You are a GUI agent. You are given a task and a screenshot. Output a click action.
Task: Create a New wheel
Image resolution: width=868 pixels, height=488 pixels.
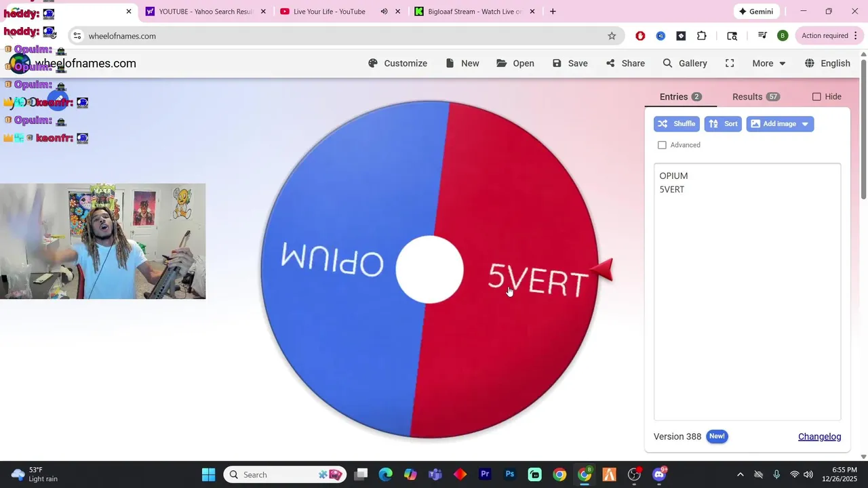[x=462, y=63]
